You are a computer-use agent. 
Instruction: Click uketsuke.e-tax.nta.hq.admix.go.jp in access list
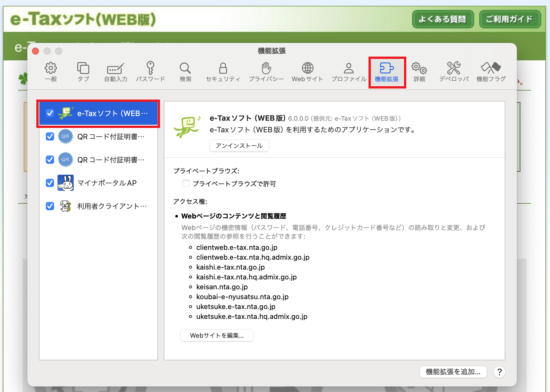point(252,317)
